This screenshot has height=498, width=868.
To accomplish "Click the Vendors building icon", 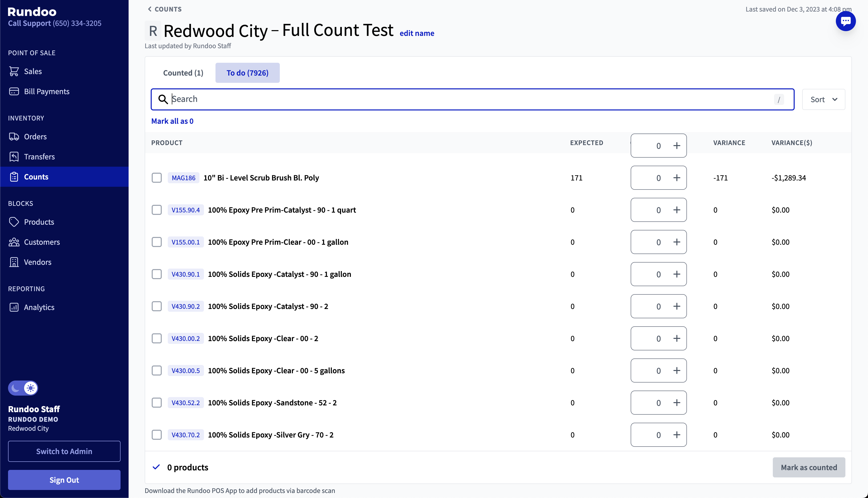I will (x=14, y=262).
